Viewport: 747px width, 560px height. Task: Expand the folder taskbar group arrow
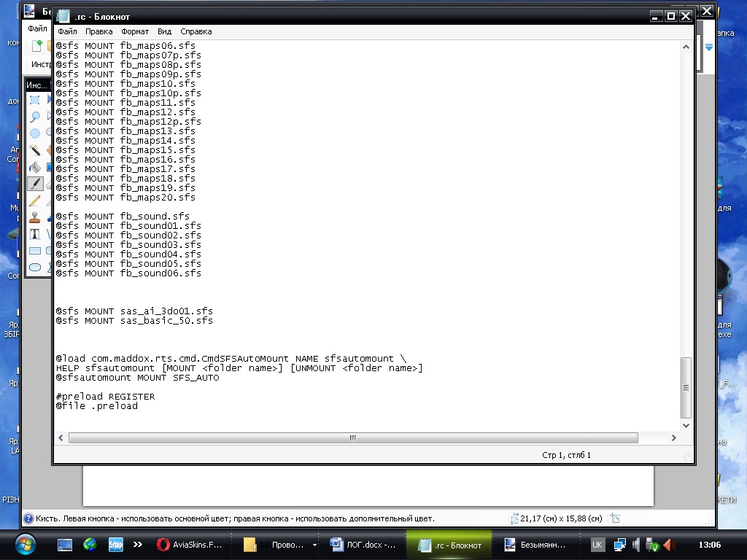coord(314,545)
